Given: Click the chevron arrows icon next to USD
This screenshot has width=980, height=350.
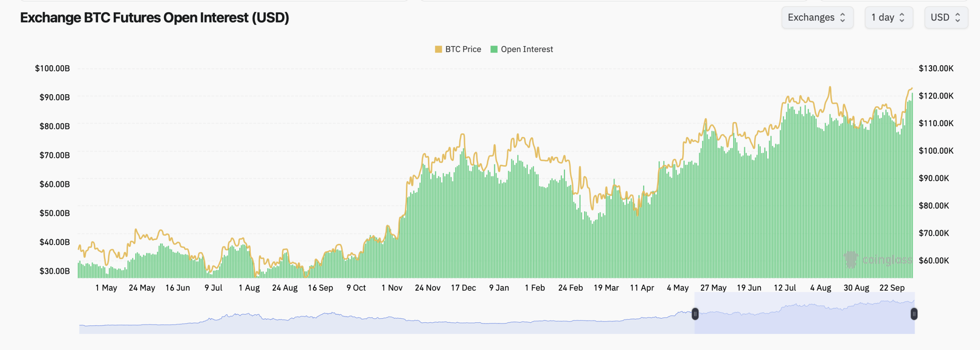Looking at the screenshot, I should pyautogui.click(x=958, y=18).
